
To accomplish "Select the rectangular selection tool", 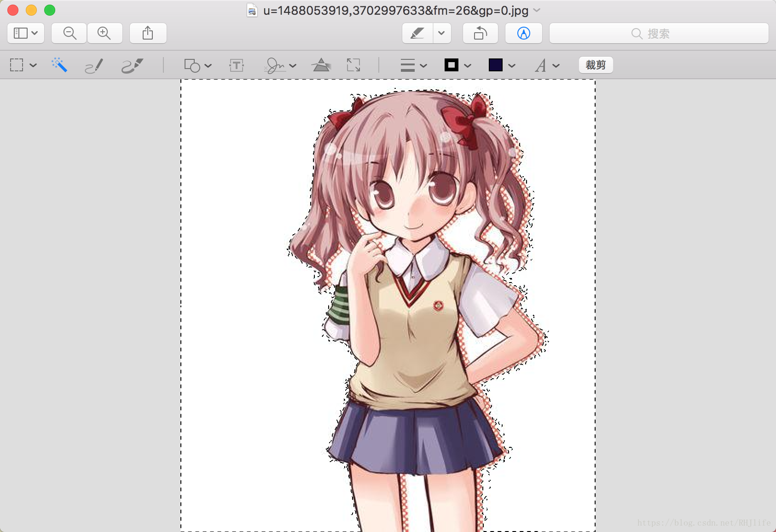I will click(x=17, y=65).
